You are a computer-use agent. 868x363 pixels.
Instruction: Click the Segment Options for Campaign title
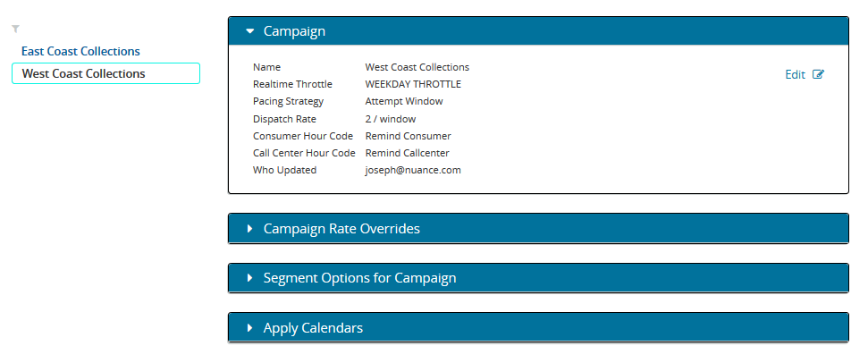click(359, 278)
